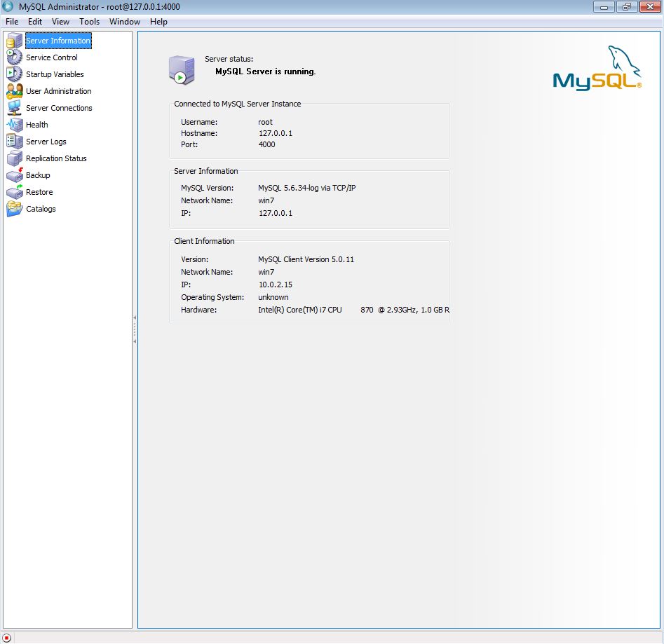This screenshot has height=644, width=664.
Task: Click the Restore drive icon
Action: [x=15, y=192]
